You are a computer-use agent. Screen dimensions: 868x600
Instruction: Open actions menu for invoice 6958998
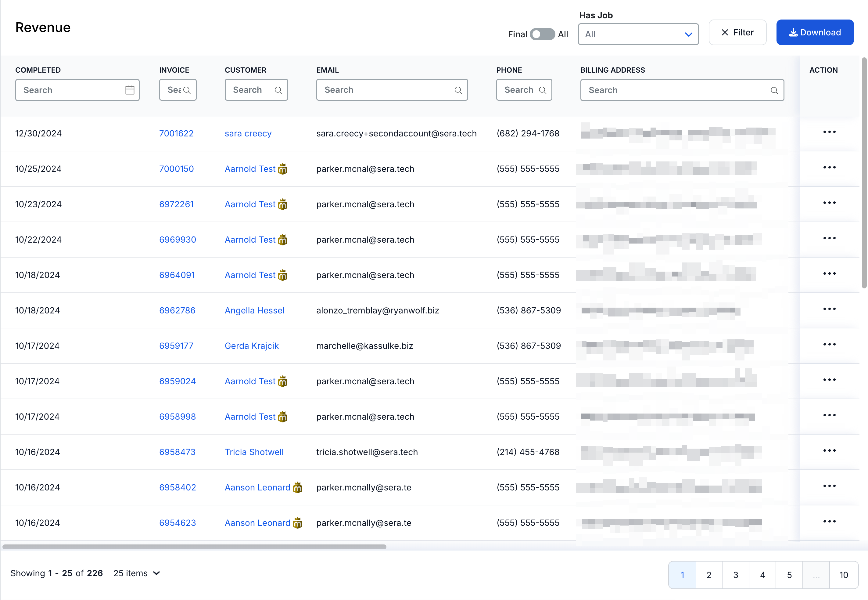tap(829, 415)
